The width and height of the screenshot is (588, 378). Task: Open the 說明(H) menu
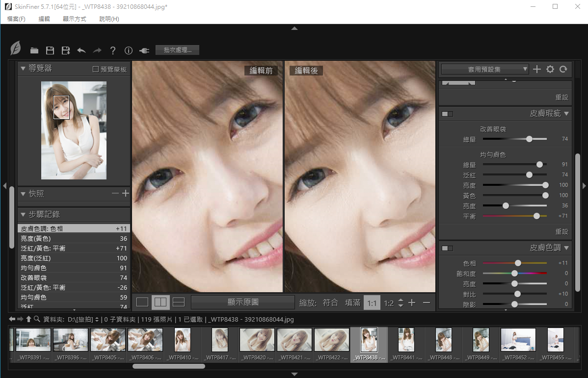click(x=109, y=19)
